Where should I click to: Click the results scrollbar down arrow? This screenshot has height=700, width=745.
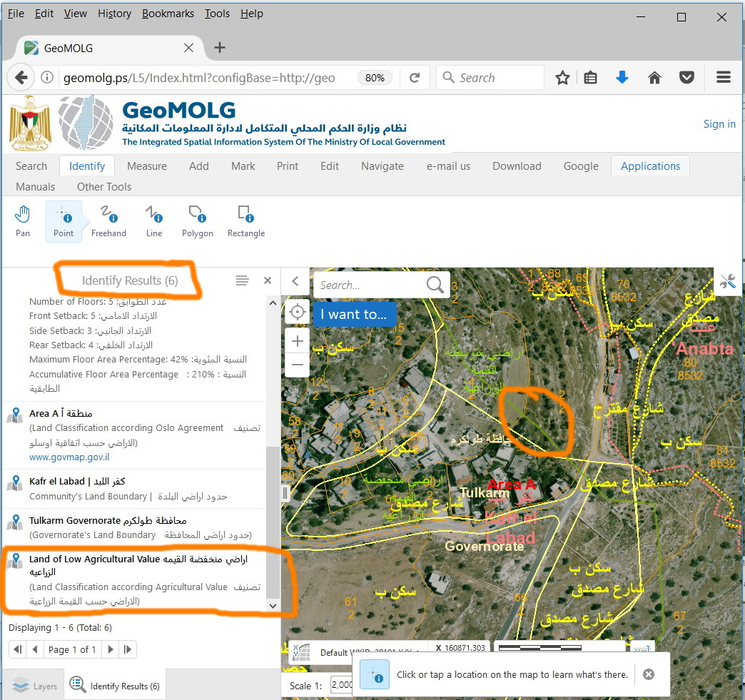273,606
